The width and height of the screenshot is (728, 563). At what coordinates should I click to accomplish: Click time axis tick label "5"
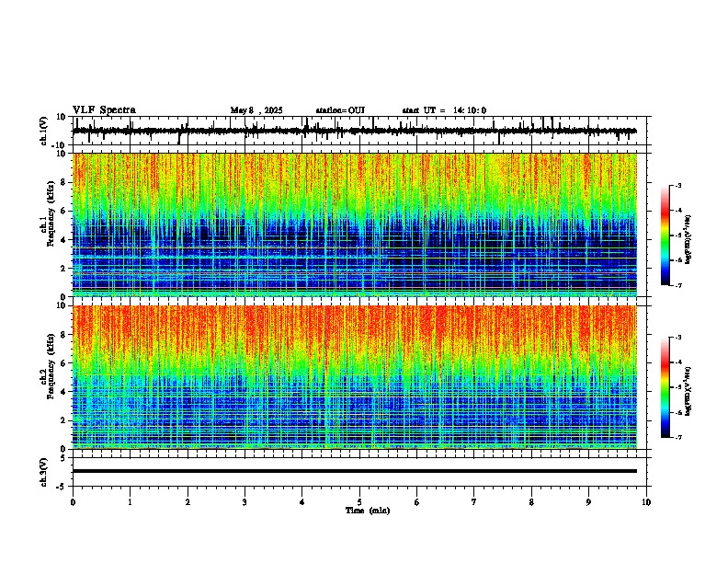(359, 502)
